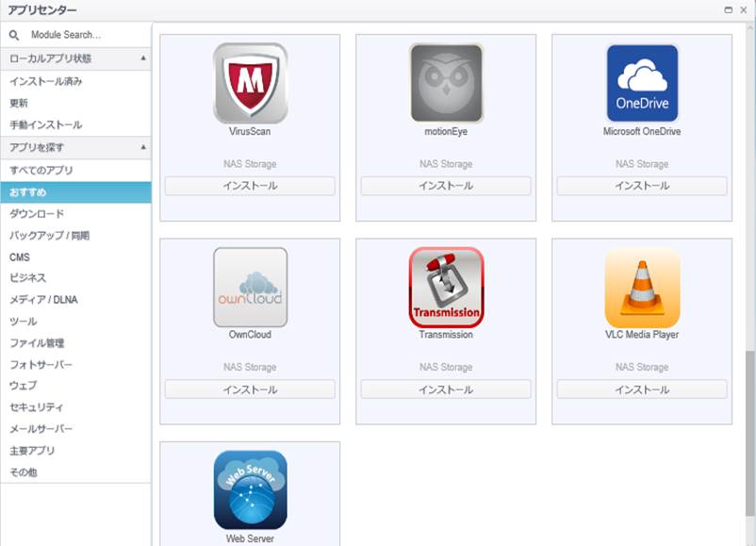Select the CMS category
Viewport: 756px width, 546px height.
[75, 257]
